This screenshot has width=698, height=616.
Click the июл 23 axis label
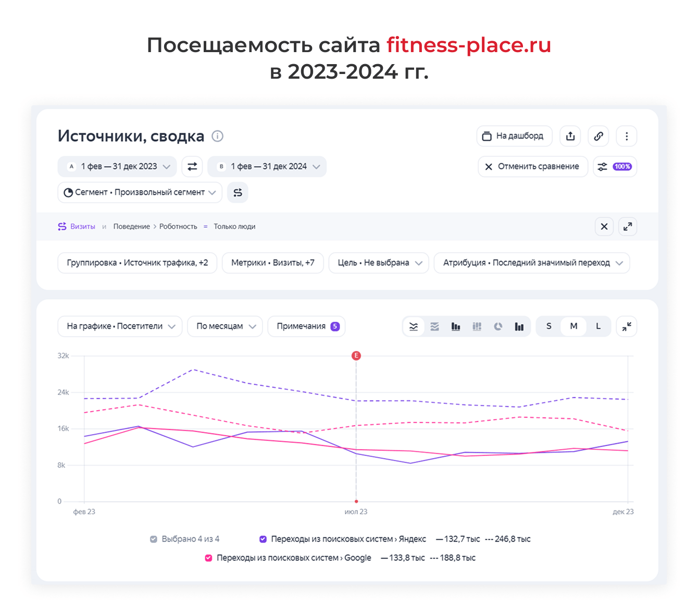click(356, 512)
